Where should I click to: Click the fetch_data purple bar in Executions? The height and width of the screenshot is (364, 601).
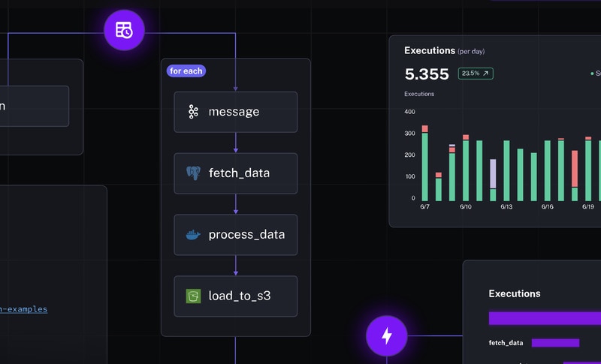pyautogui.click(x=555, y=343)
